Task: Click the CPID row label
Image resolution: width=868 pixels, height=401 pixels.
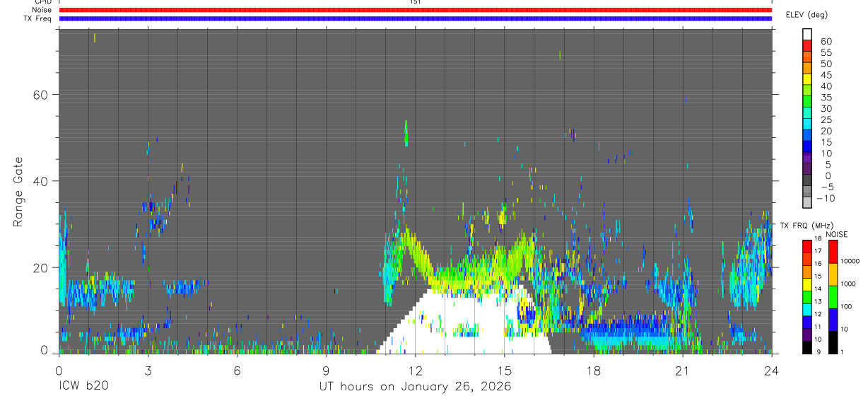Action: coord(43,2)
